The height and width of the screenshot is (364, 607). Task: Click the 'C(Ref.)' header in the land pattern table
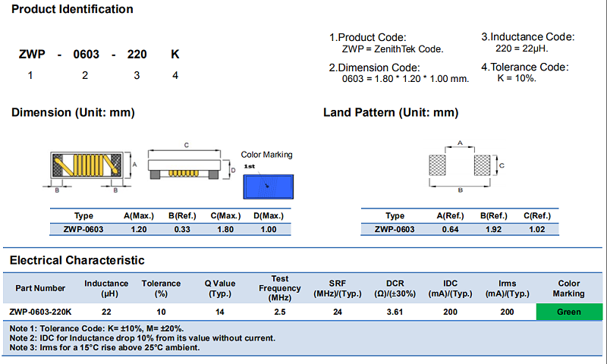[x=537, y=216]
